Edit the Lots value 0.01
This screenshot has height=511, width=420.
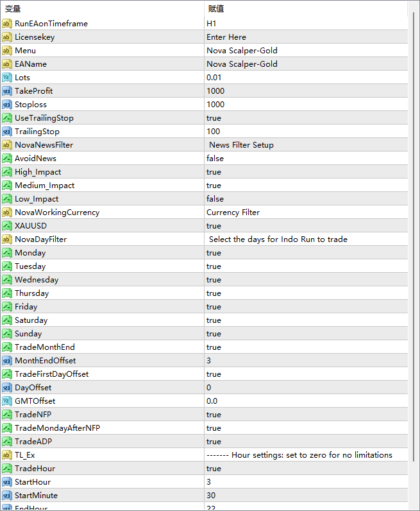(x=214, y=78)
